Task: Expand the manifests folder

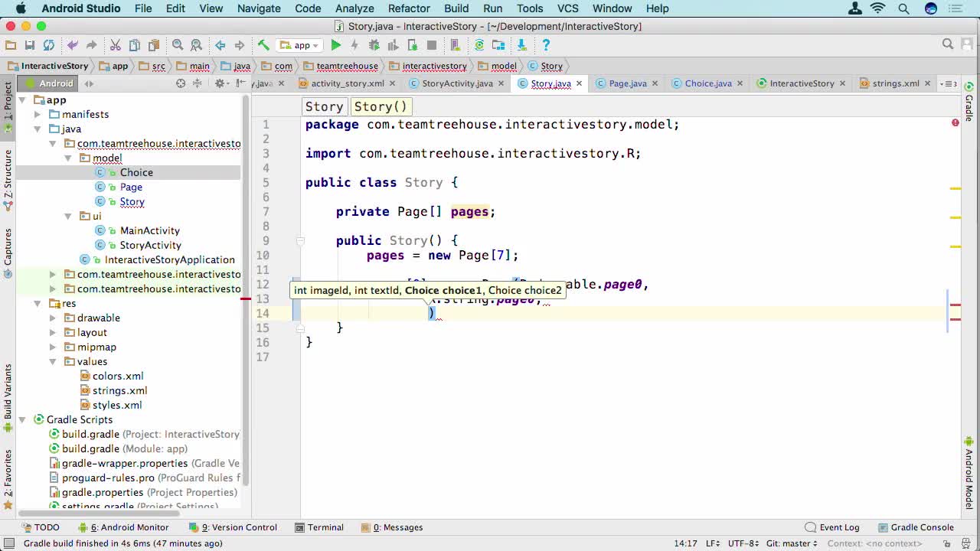Action: pos(38,115)
